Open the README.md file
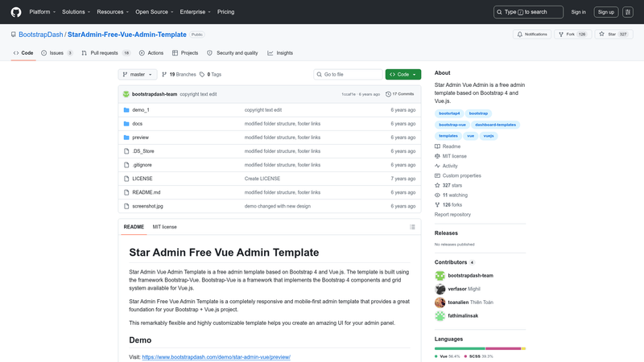 (147, 192)
